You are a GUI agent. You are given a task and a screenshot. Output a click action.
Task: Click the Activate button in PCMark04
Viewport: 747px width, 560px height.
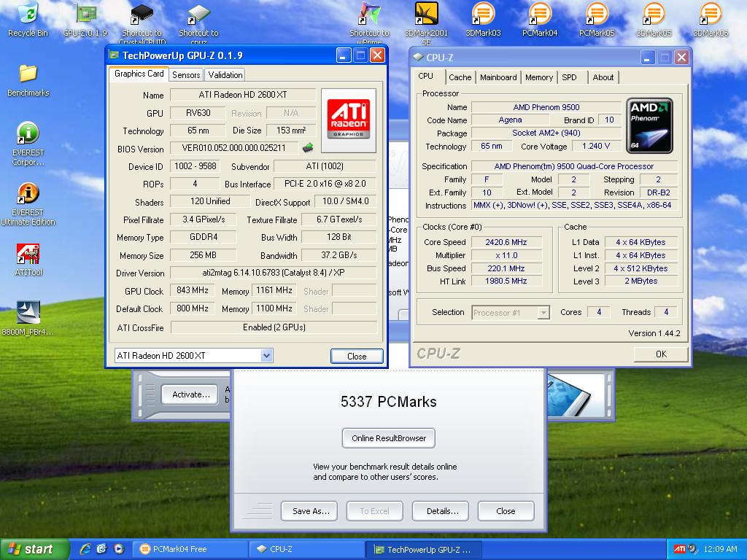click(x=190, y=394)
